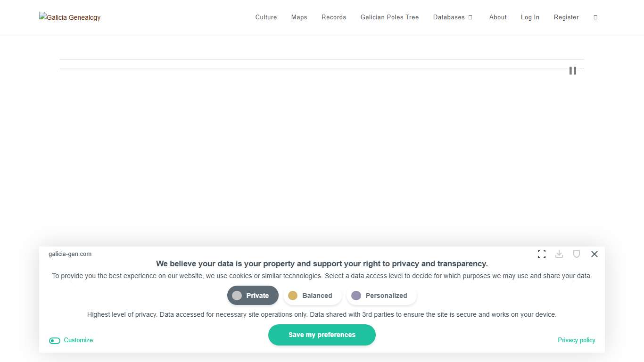
Task: Expand the cookie banner with the fullscreen icon
Action: 542,254
